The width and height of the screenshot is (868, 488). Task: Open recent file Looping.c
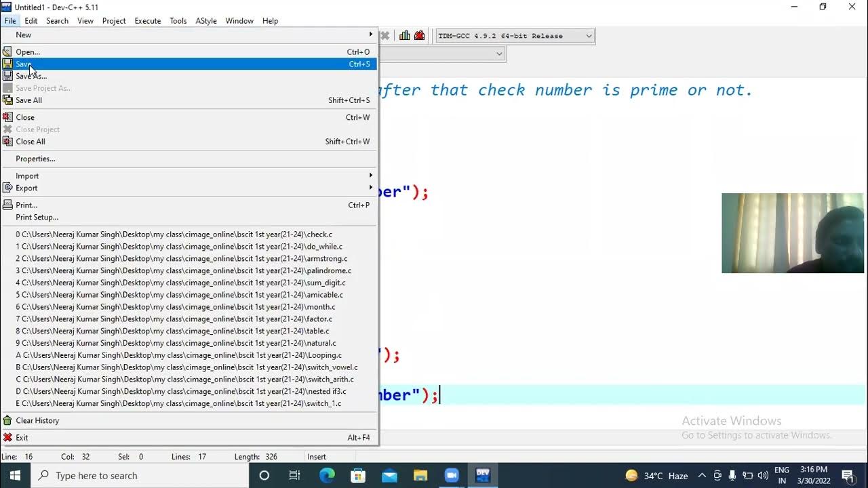pos(189,355)
